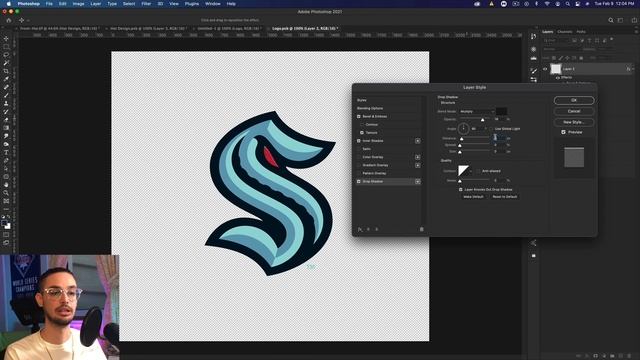Toggle the Texture checkbox
The image size is (640, 360).
[x=362, y=133]
